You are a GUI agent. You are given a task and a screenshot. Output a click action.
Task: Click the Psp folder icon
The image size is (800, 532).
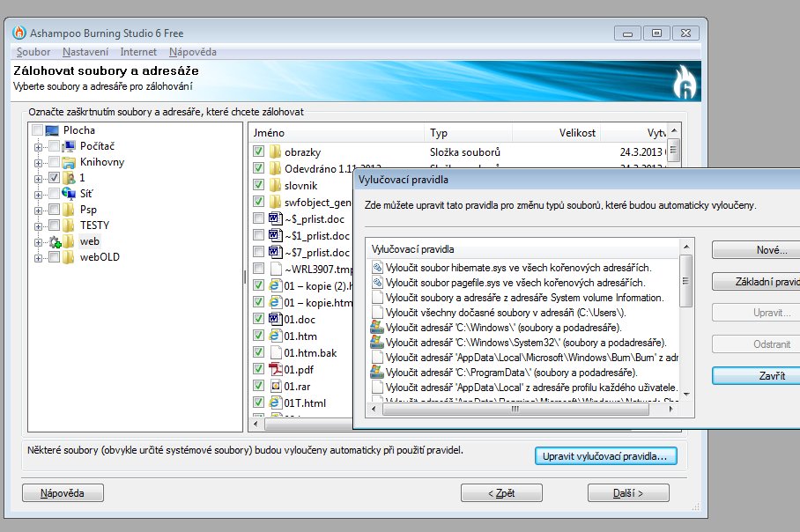click(69, 210)
